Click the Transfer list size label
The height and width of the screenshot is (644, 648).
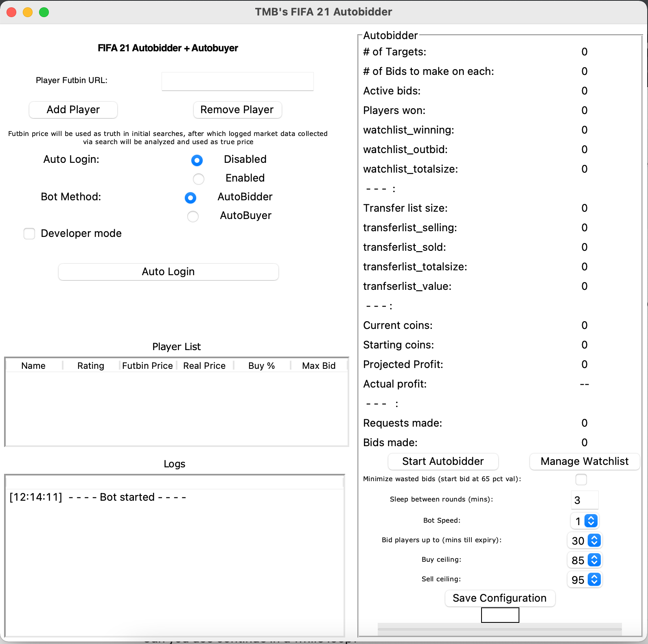pos(405,208)
